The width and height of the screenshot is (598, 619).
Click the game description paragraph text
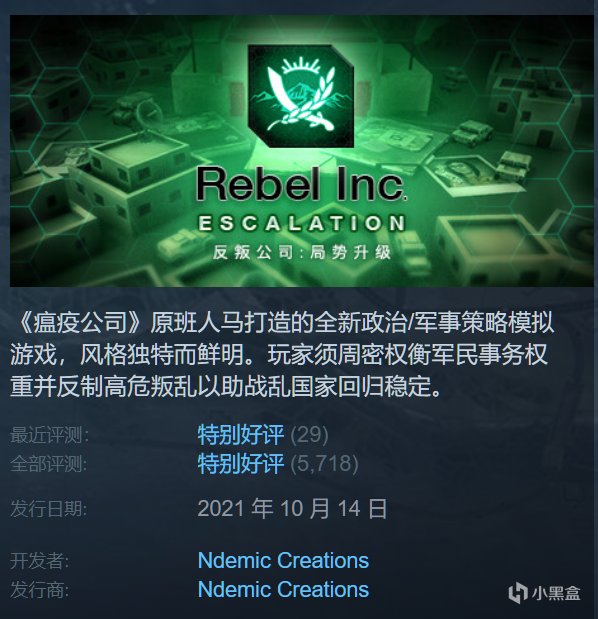(x=283, y=355)
